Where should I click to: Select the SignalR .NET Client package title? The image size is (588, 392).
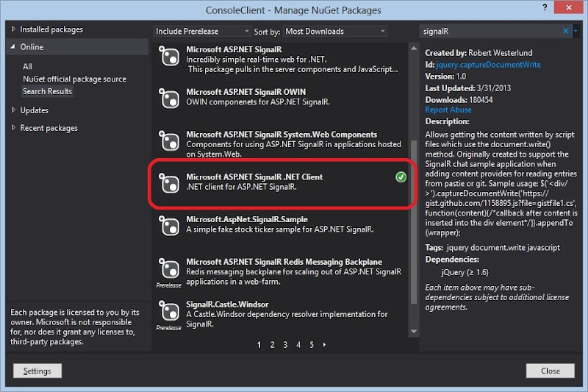254,177
